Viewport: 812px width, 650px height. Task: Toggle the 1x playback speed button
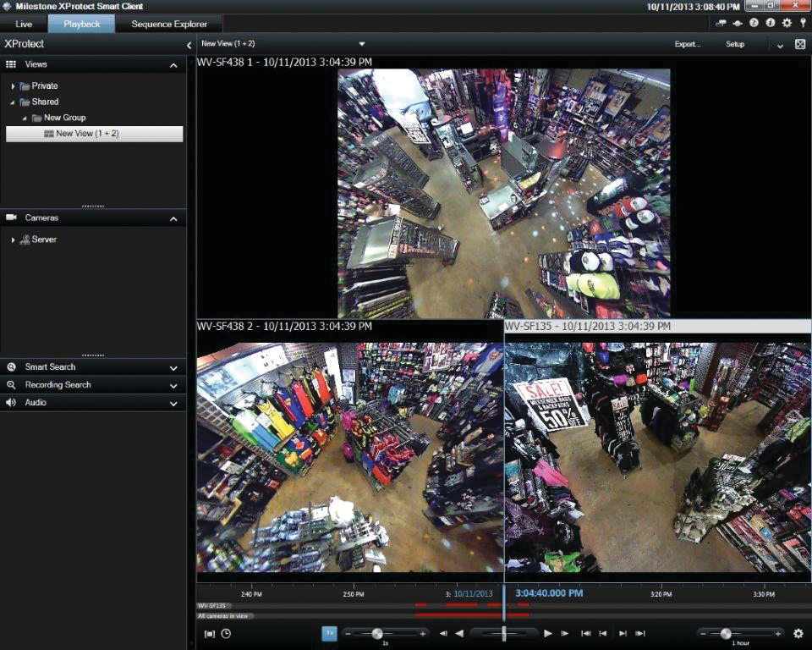[331, 633]
